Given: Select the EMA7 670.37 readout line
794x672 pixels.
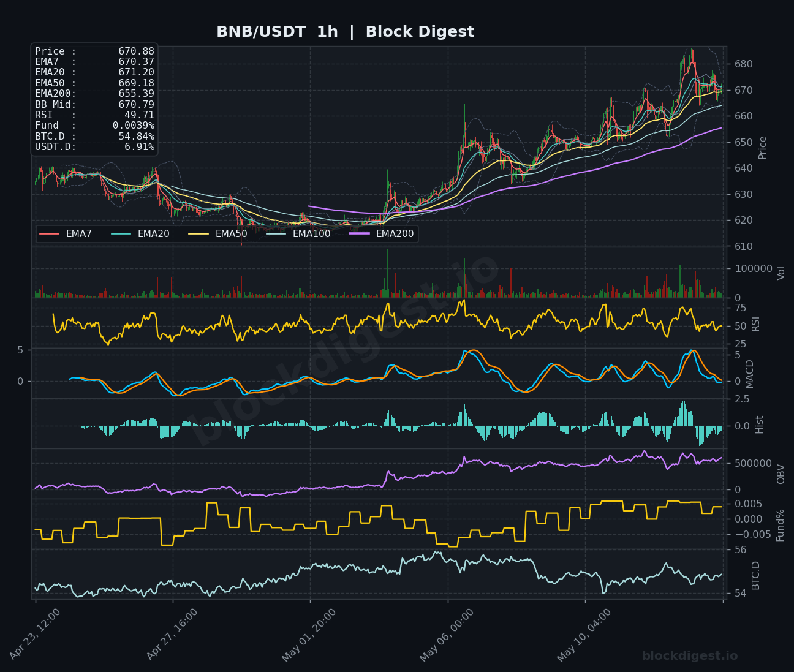Looking at the screenshot, I should pos(94,62).
